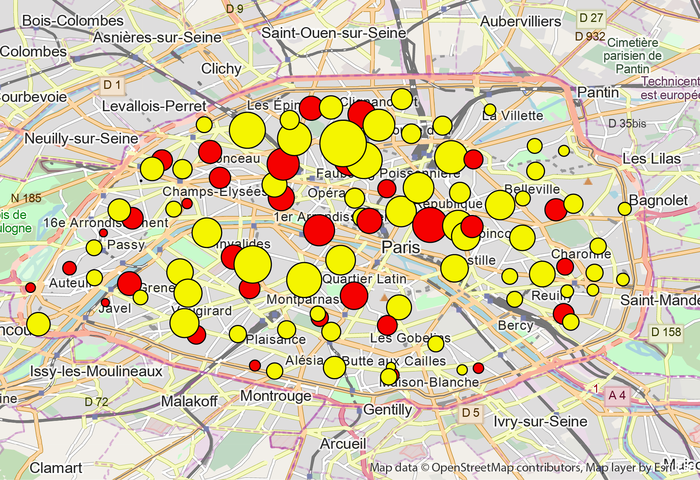700x480 pixels.
Task: Select the red bubble on Quartier Latin
Action: click(x=354, y=296)
